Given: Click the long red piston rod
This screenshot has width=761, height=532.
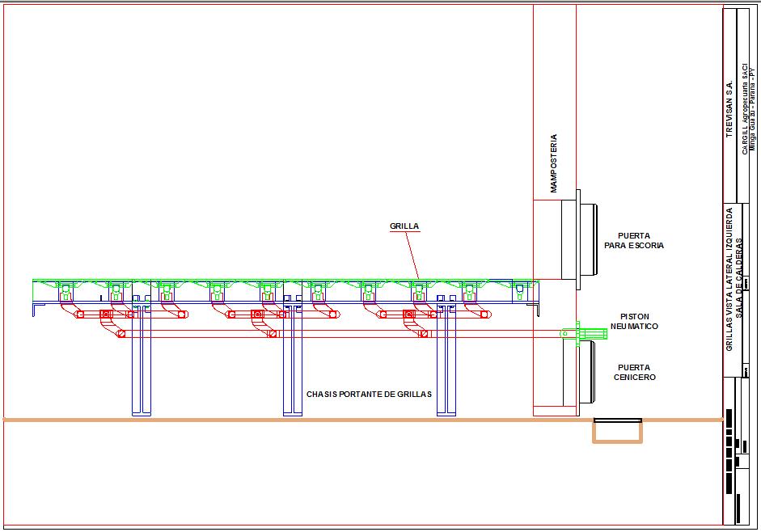Looking at the screenshot, I should 340,334.
